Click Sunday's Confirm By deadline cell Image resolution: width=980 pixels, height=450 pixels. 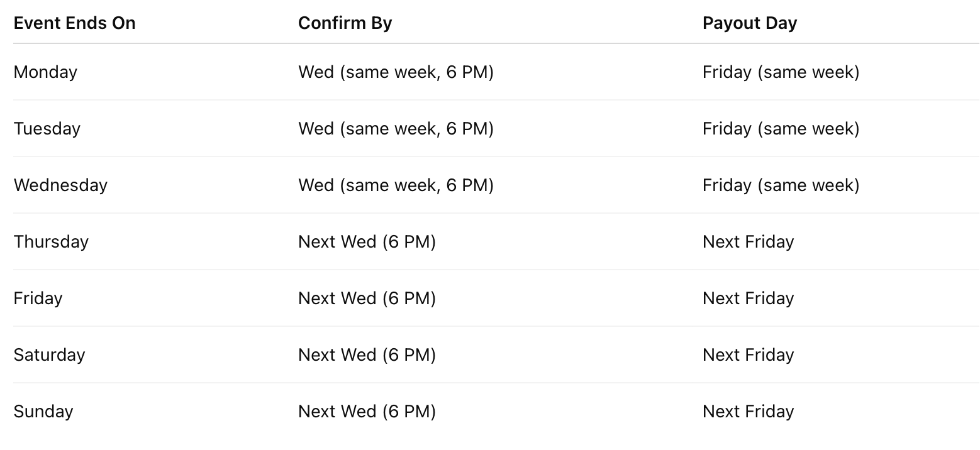coord(367,412)
